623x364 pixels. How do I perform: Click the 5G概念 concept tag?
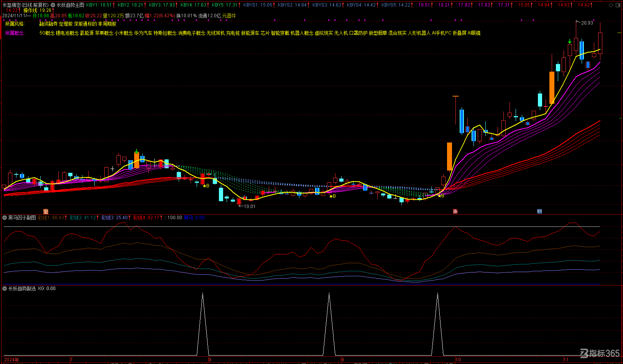point(47,33)
